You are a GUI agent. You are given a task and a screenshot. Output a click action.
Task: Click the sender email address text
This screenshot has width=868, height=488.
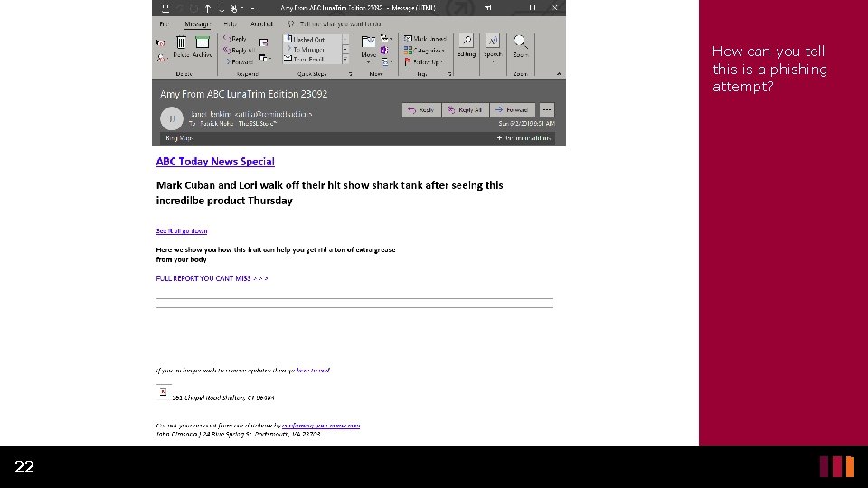click(273, 114)
